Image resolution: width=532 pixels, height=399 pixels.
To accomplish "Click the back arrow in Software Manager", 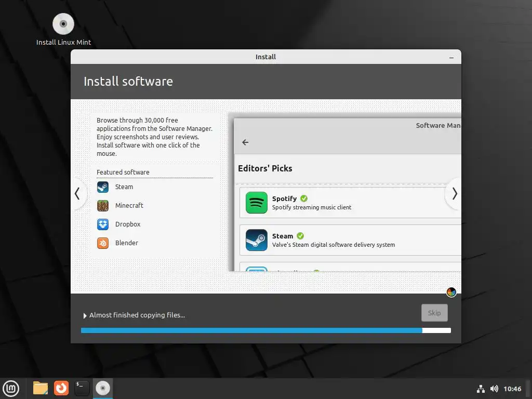I will point(245,142).
